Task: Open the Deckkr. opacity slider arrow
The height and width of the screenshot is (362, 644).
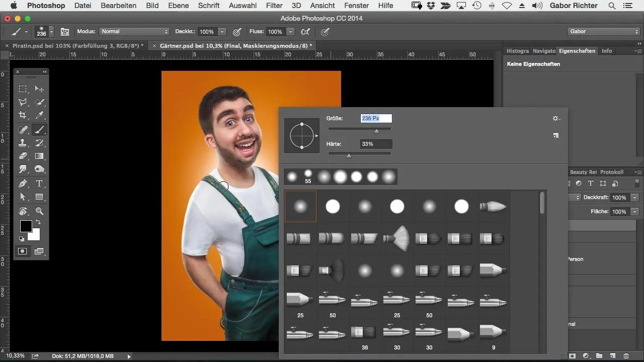Action: click(x=222, y=32)
